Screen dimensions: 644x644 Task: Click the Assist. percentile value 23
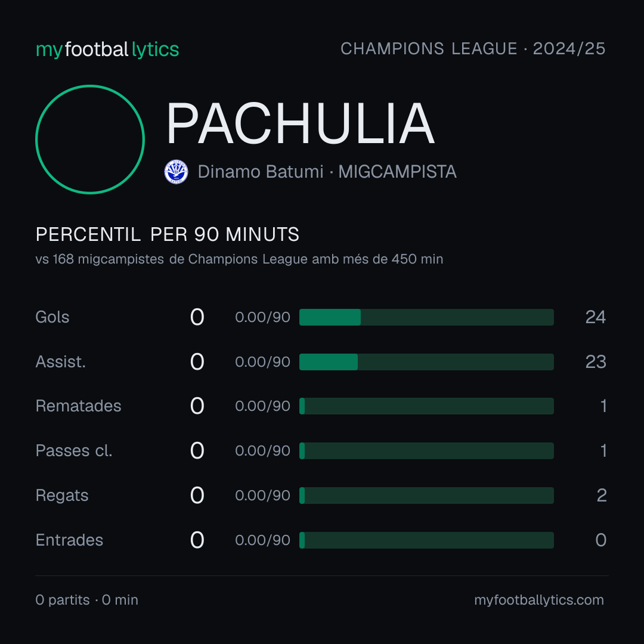tap(596, 362)
